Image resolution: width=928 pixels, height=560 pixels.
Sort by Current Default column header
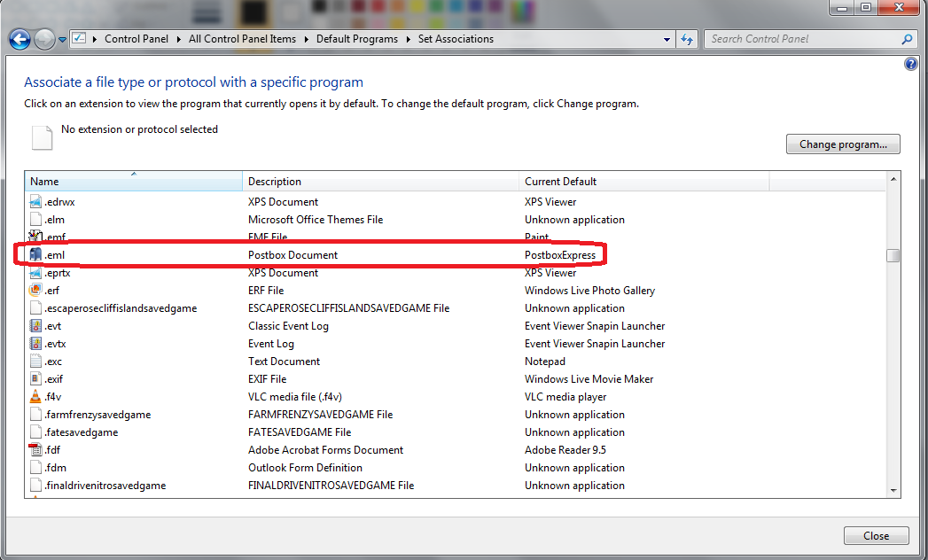tap(643, 181)
